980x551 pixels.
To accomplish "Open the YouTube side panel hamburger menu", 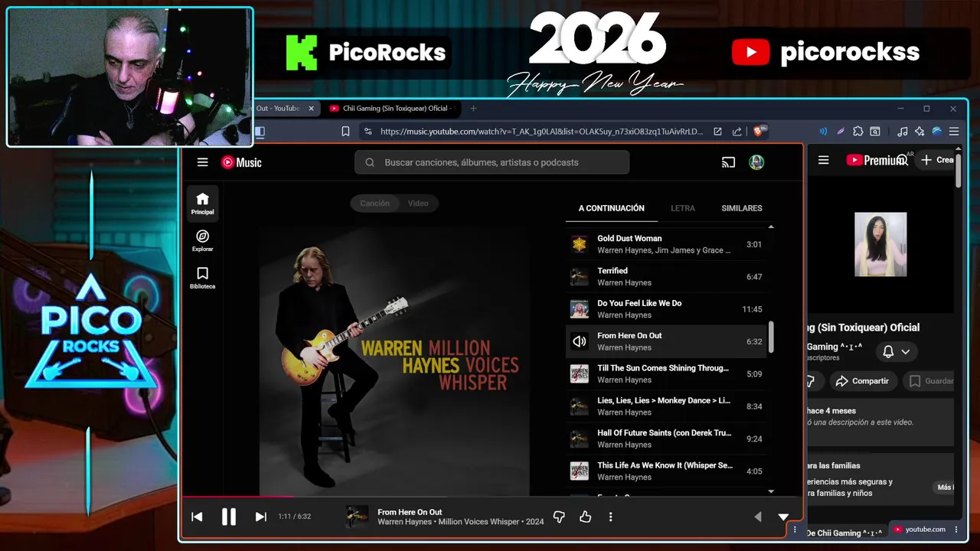I will click(x=823, y=160).
